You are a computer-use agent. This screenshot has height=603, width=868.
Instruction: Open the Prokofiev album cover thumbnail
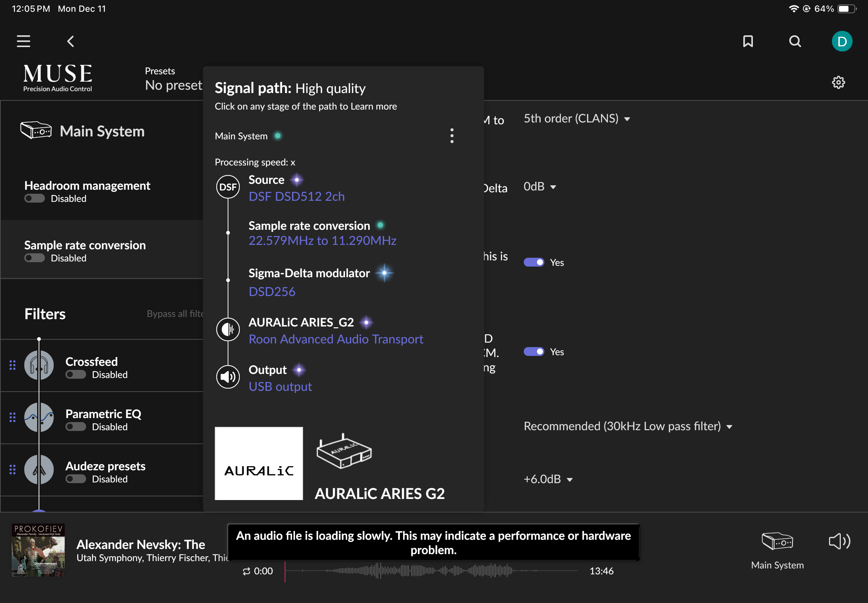(38, 550)
